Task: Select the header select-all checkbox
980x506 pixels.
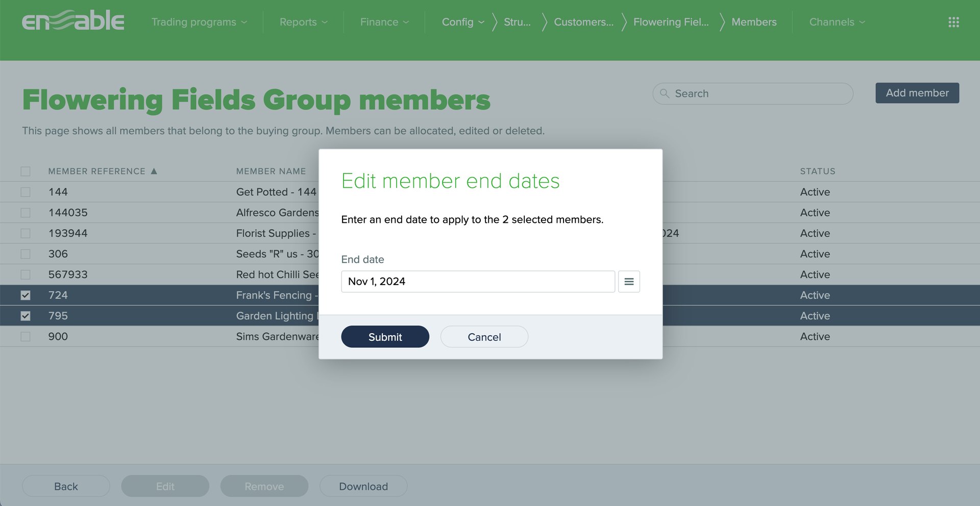Action: [26, 171]
